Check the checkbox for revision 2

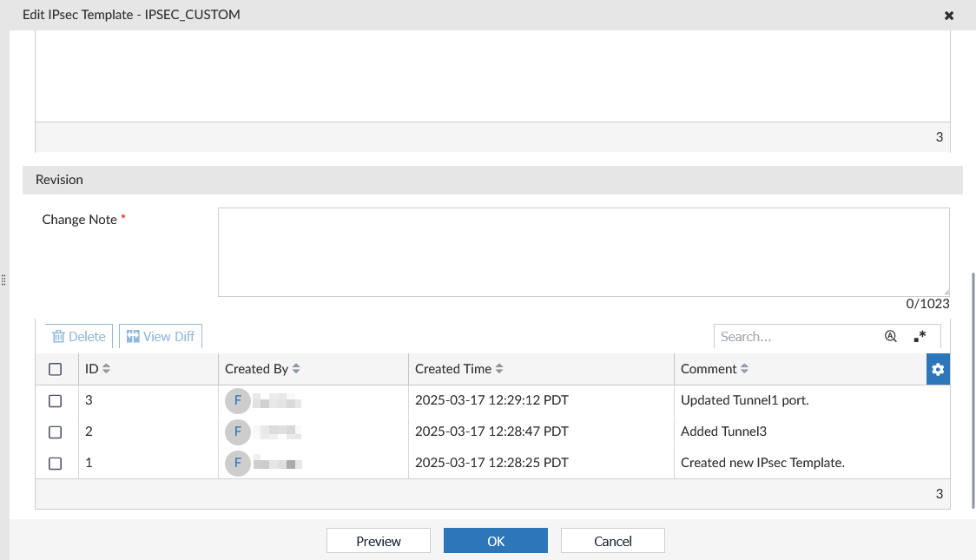(56, 432)
